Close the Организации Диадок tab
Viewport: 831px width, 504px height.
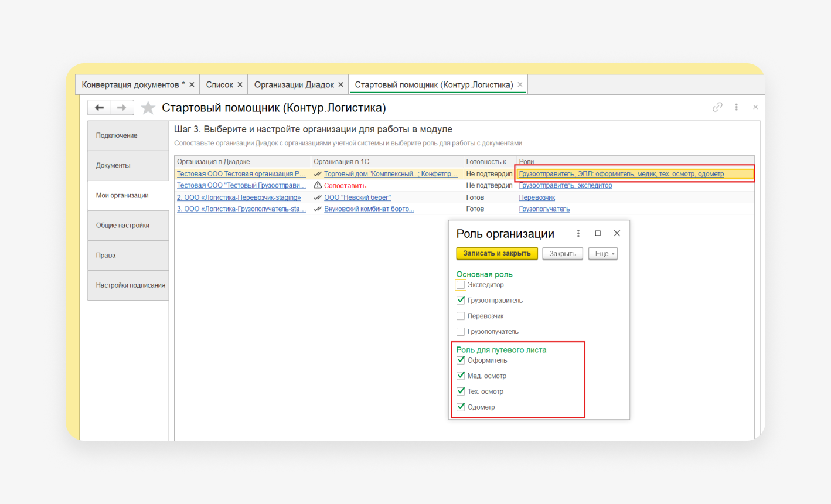(340, 85)
